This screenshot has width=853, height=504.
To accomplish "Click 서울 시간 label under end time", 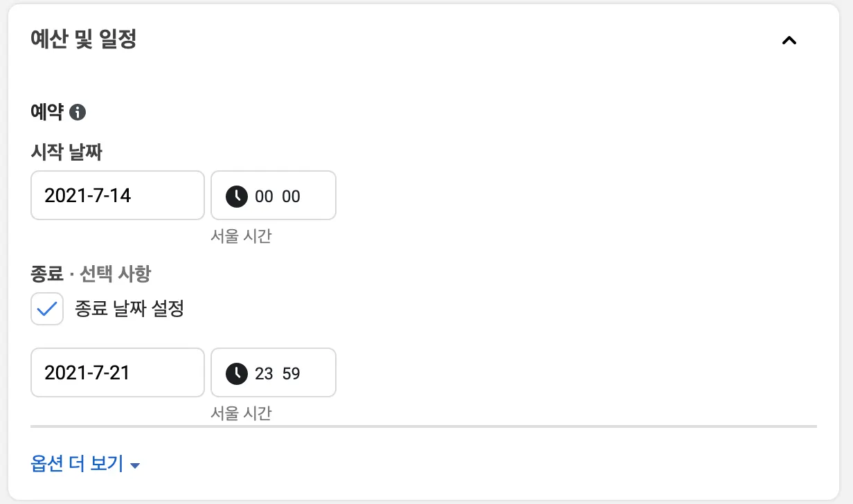I will click(x=241, y=413).
